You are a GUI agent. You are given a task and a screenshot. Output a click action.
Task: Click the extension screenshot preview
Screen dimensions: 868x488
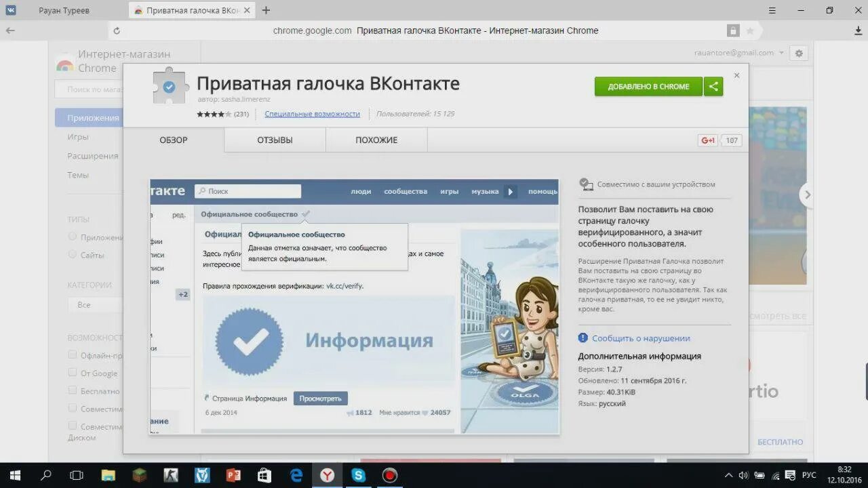click(x=355, y=306)
